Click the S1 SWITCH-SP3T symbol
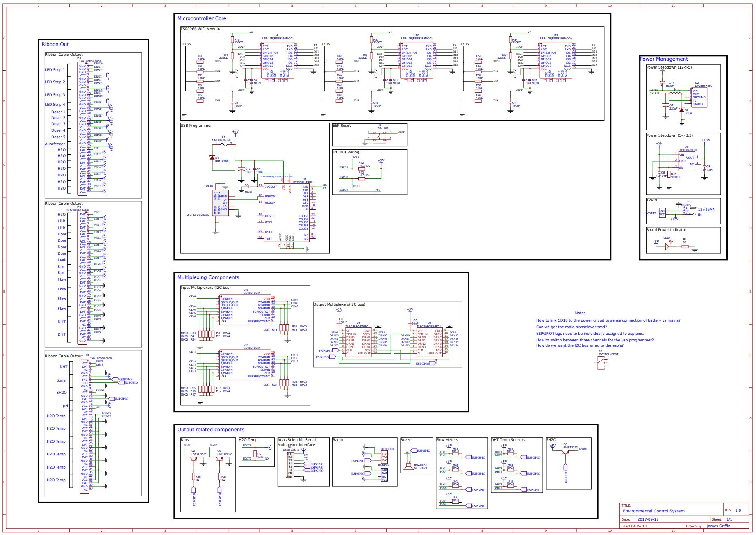 tap(601, 363)
